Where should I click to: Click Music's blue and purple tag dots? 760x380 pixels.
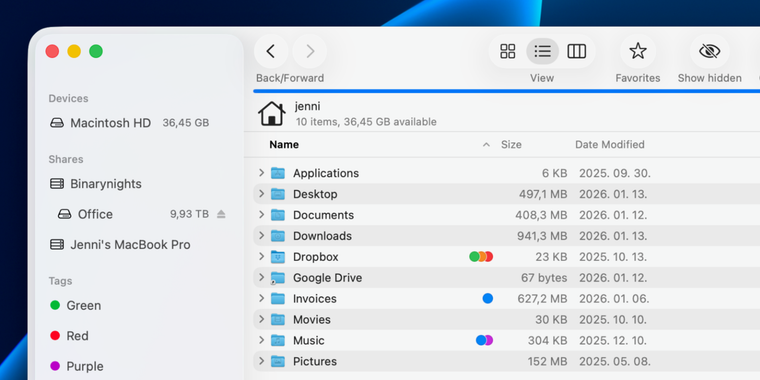(x=484, y=340)
